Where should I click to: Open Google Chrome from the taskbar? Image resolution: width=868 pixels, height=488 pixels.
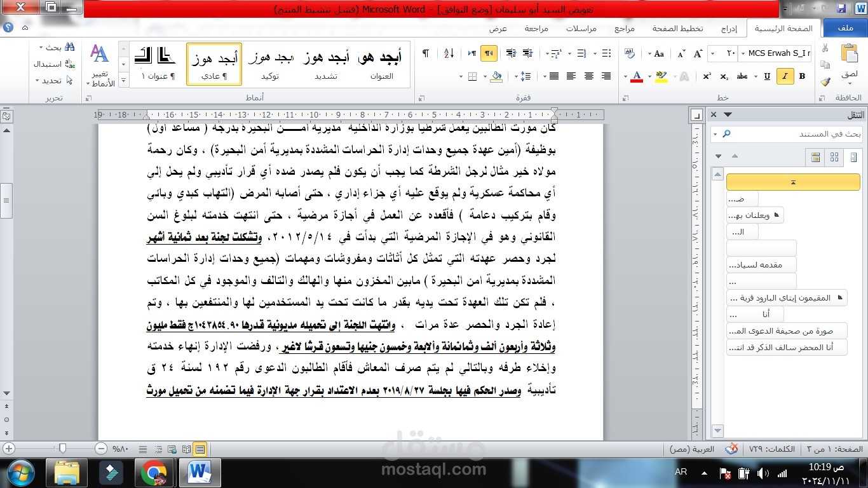point(154,473)
